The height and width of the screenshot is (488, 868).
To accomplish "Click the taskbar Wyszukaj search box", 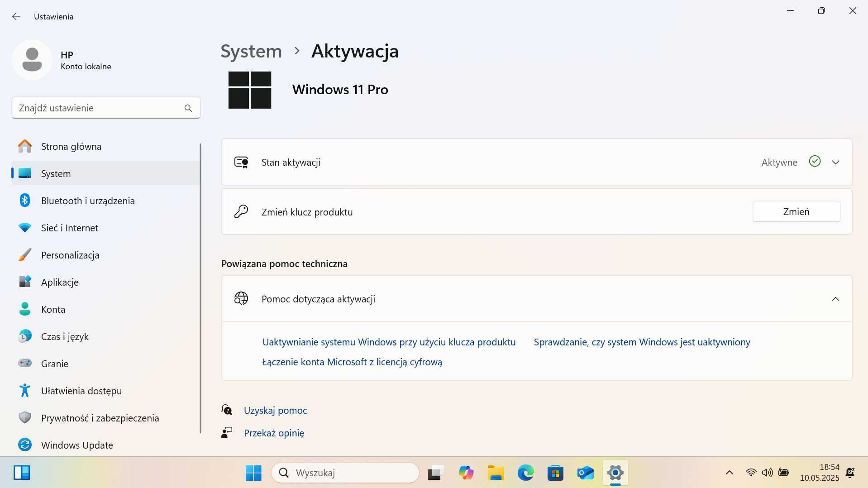I will (345, 473).
